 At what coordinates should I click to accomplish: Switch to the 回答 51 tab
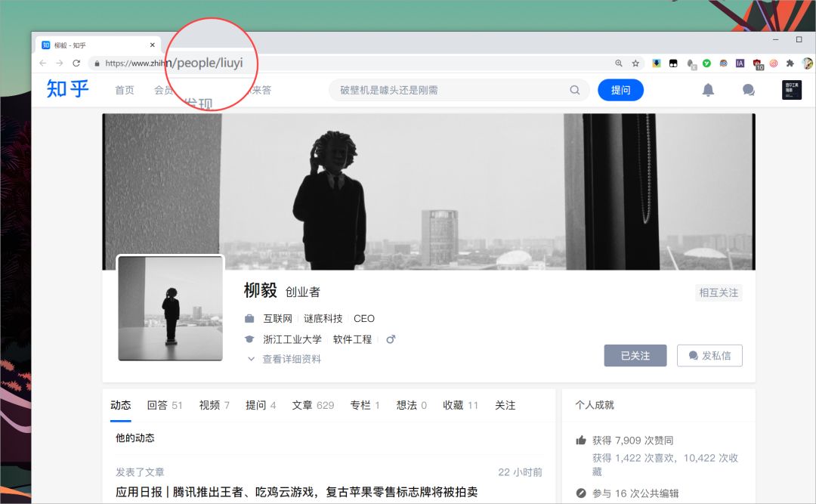[x=165, y=405]
